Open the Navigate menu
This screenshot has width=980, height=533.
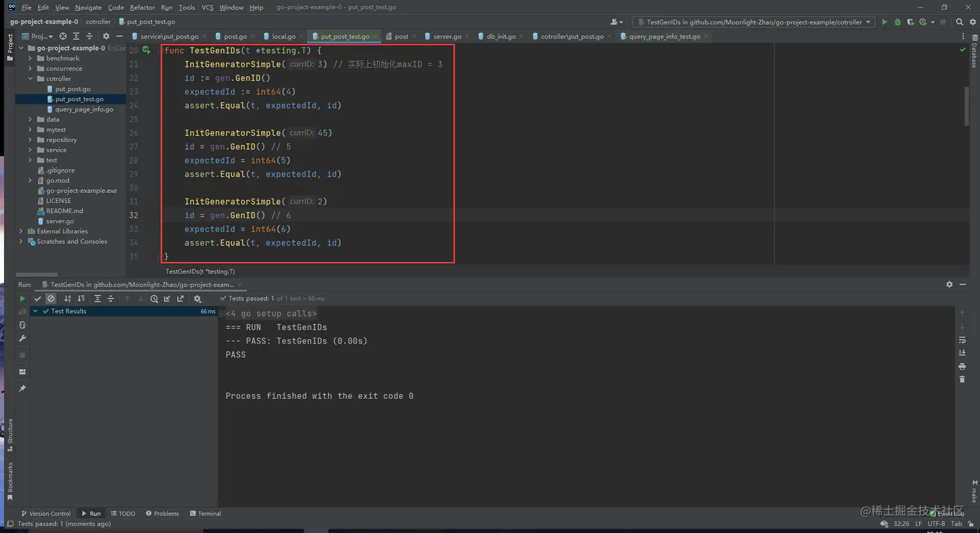click(x=88, y=7)
